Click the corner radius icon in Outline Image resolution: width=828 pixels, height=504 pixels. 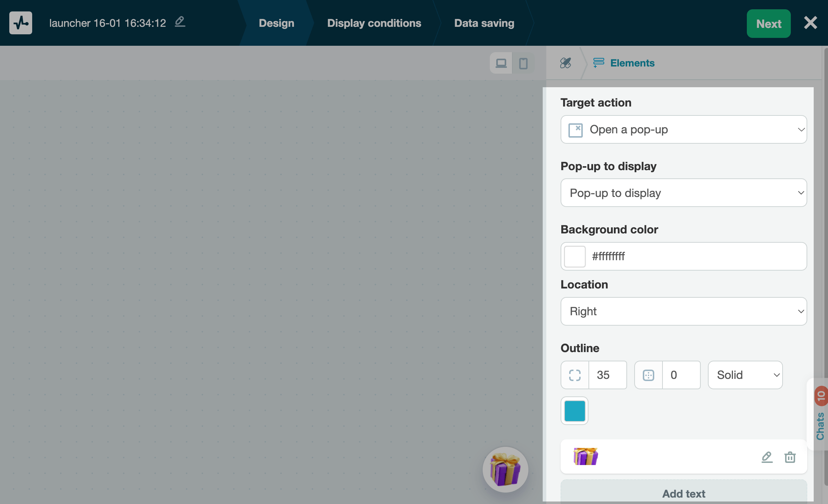click(x=575, y=375)
